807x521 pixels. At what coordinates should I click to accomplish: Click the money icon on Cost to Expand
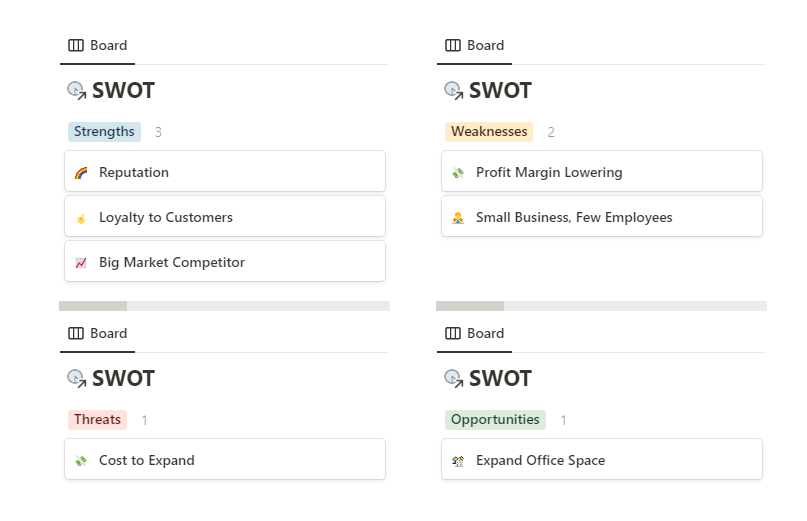(x=81, y=461)
